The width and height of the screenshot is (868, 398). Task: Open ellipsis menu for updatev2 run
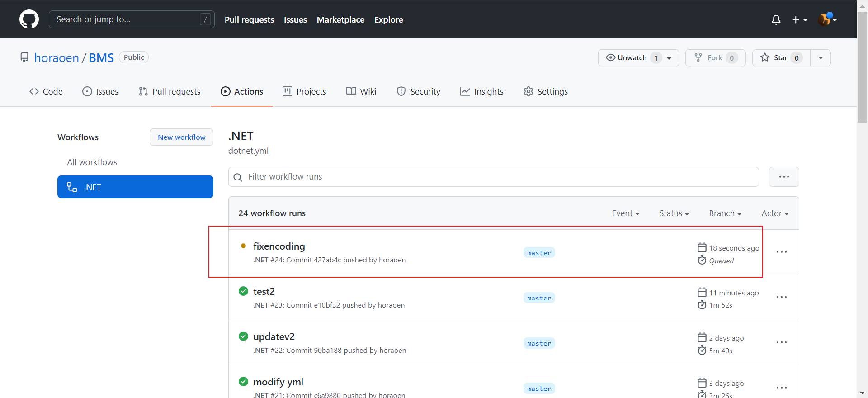782,342
